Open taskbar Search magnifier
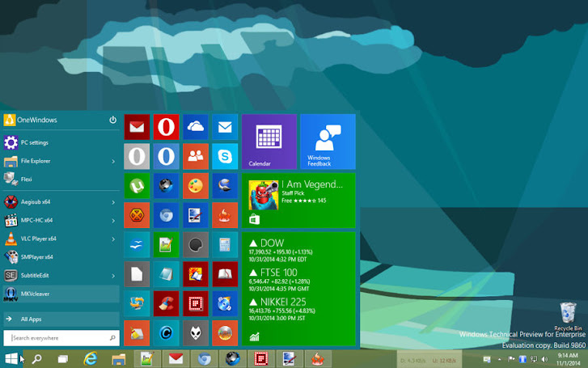This screenshot has width=588, height=368. (36, 359)
